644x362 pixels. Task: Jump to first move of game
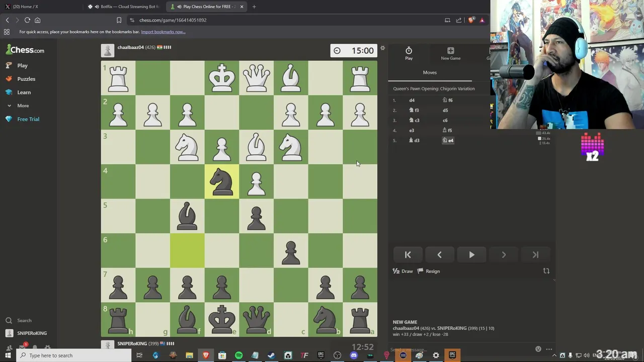(408, 255)
